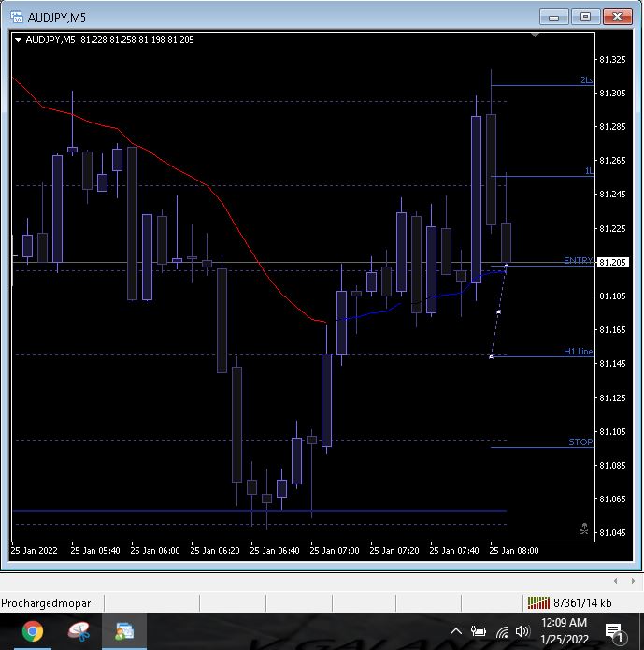Minimize the AUDJPY,M5 chart window
The height and width of the screenshot is (650, 644).
pyautogui.click(x=553, y=17)
